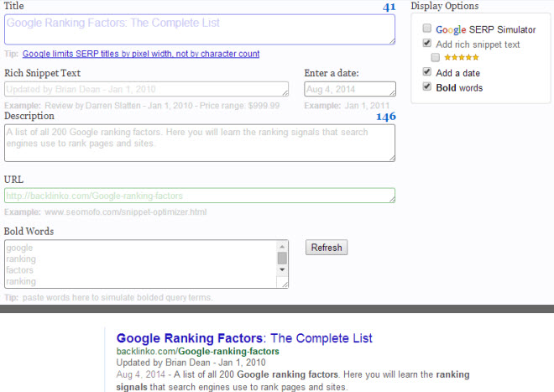Image resolution: width=554 pixels, height=392 pixels.
Task: Click the Rich Snippet field resize handle
Action: coord(285,93)
